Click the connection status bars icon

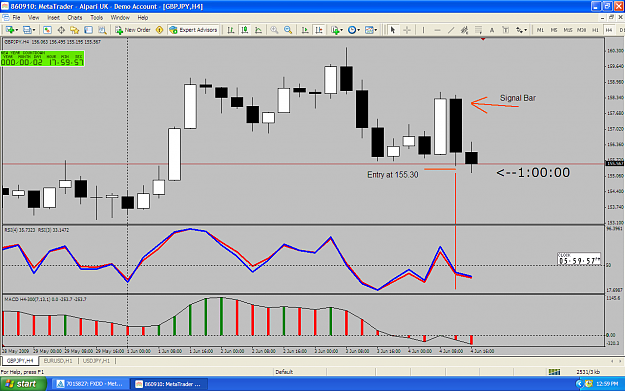click(x=554, y=371)
